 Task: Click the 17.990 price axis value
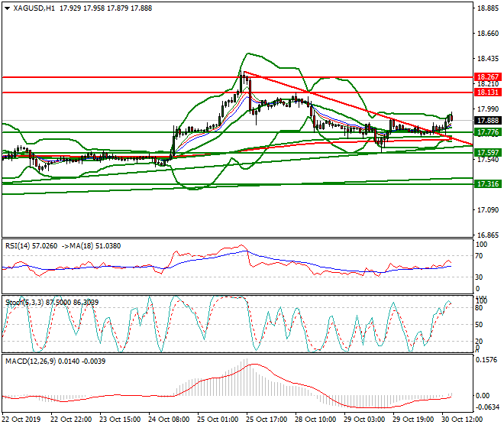point(488,109)
